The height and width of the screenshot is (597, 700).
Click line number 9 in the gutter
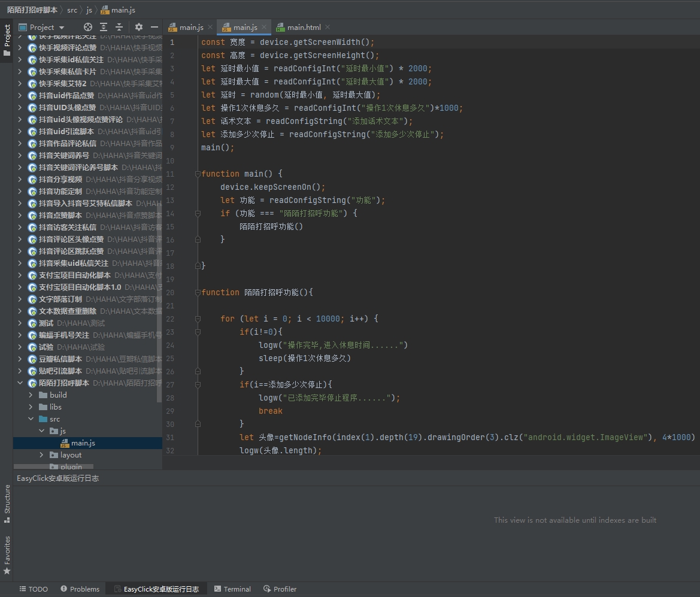[x=172, y=148]
